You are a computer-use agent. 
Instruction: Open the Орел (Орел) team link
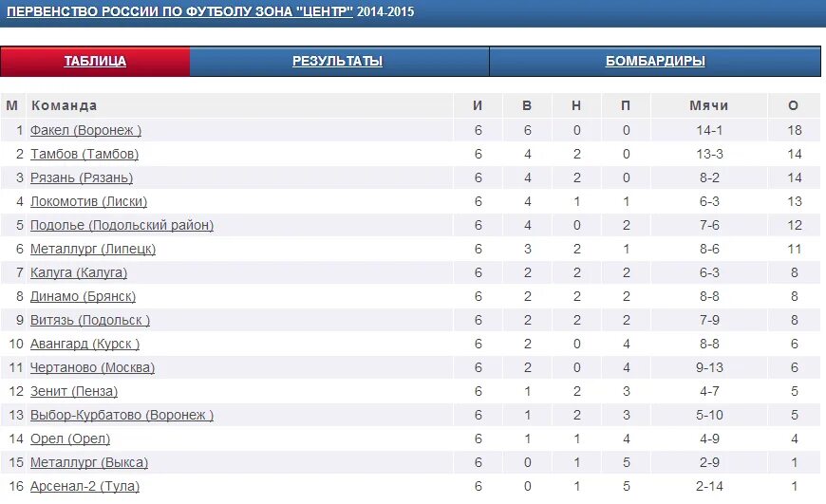[x=70, y=439]
